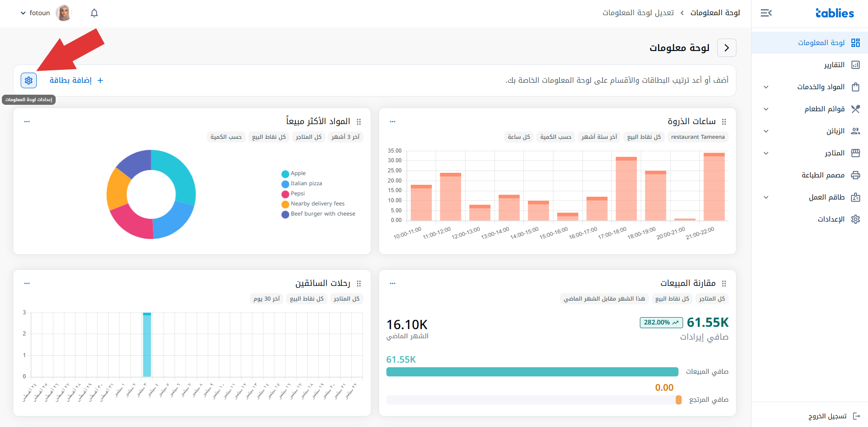Grab drag handle of مقارنة المبيعات card
868x427 pixels.
[724, 284]
